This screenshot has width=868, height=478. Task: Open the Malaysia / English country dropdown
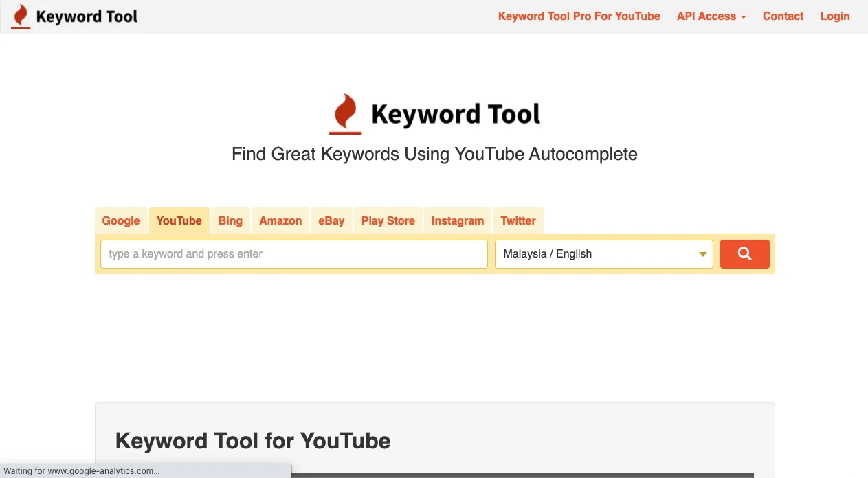pyautogui.click(x=603, y=253)
